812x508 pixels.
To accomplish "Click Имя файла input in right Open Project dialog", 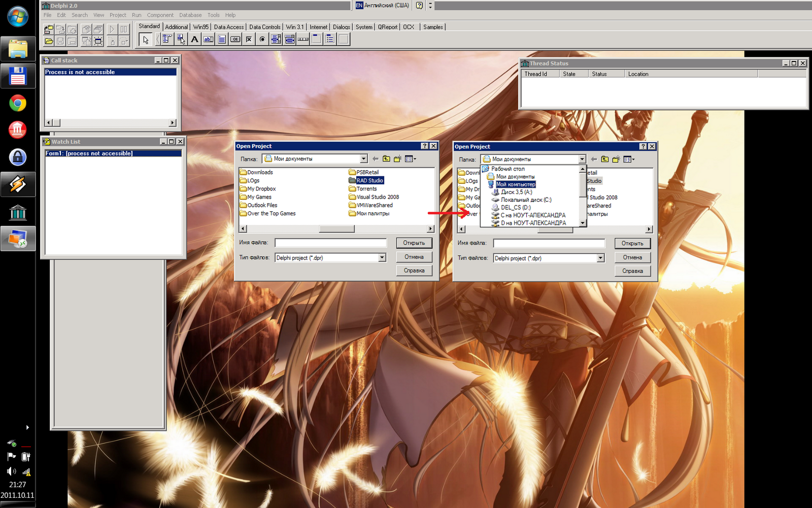I will (x=550, y=243).
